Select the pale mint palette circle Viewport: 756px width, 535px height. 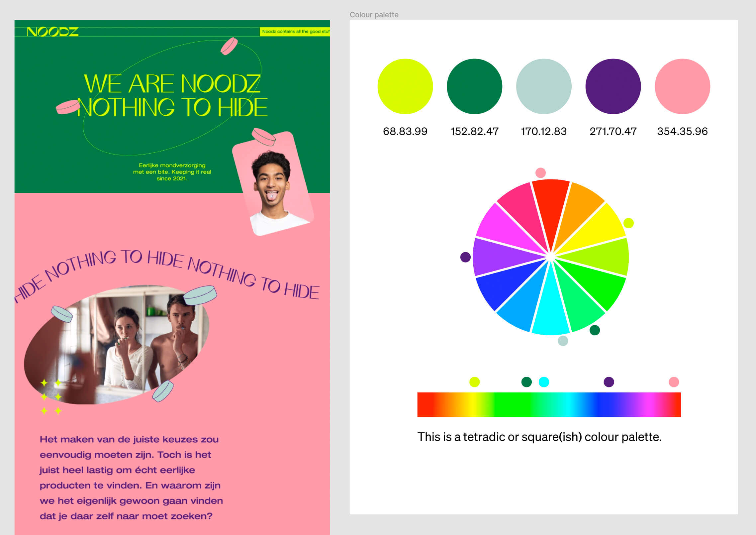(x=543, y=86)
